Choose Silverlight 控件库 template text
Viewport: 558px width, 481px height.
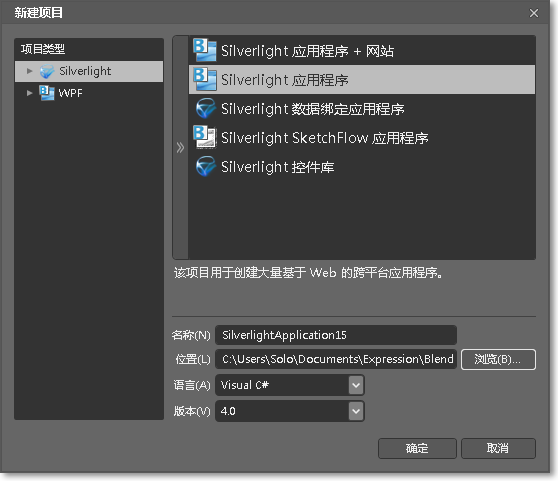(x=278, y=167)
